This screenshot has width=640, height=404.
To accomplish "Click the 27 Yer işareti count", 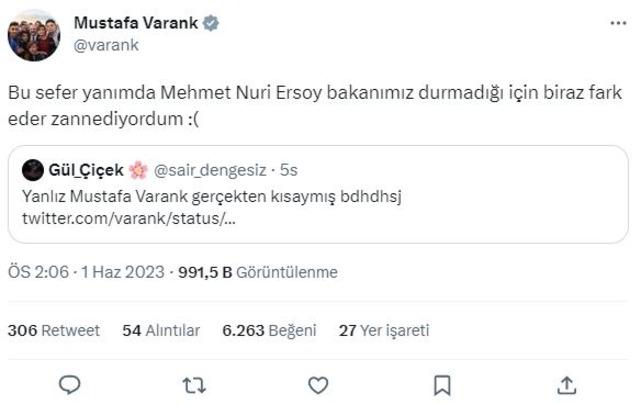I will coord(384,330).
